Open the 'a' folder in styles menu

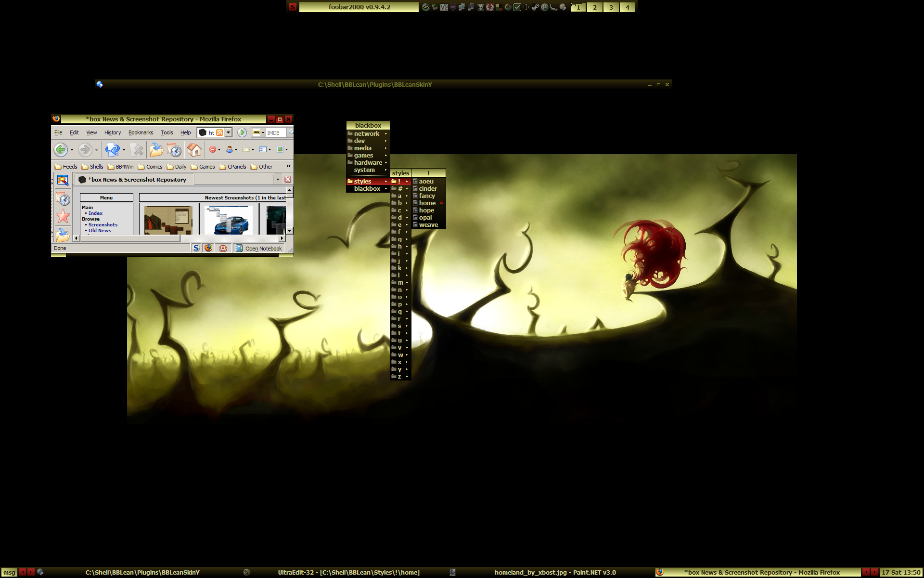[x=400, y=196]
